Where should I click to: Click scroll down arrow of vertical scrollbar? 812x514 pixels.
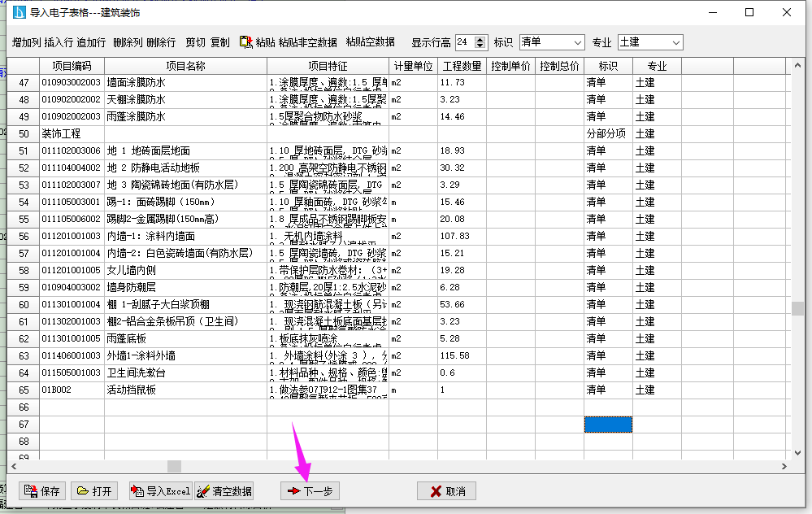point(797,452)
